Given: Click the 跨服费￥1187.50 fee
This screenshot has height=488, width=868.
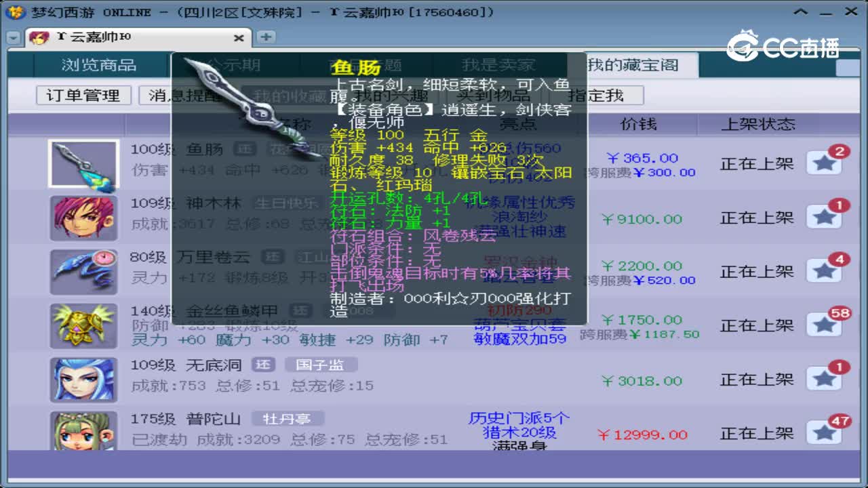Looking at the screenshot, I should click(639, 334).
